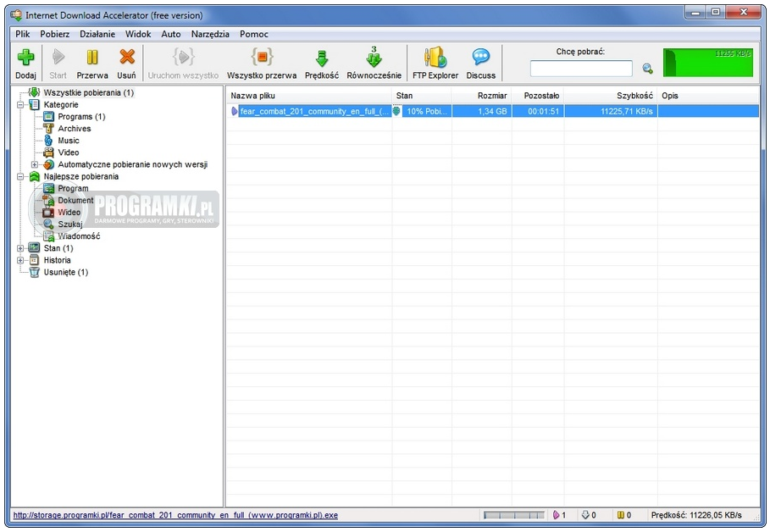Sort by Szybkość column header
770x532 pixels.
click(x=611, y=96)
